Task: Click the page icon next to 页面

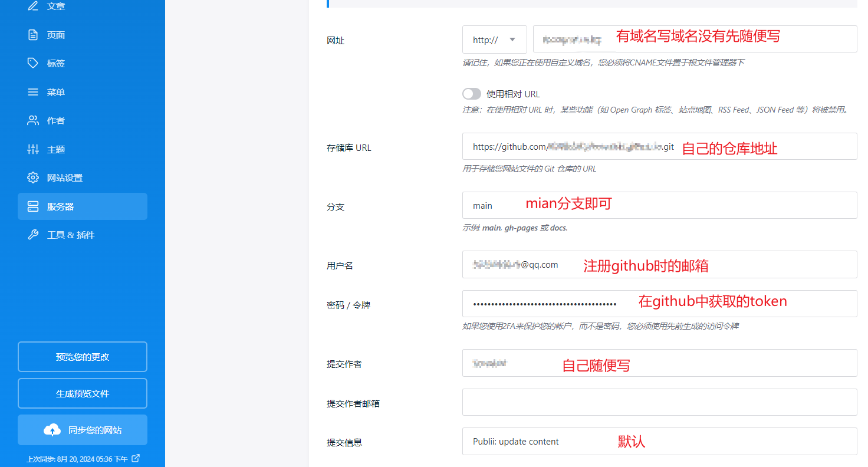Action: pyautogui.click(x=33, y=35)
